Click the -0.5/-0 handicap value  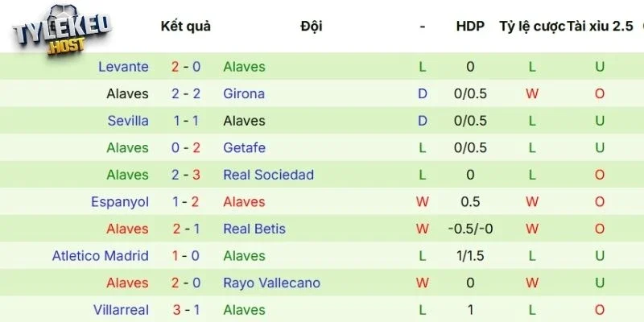(x=470, y=229)
